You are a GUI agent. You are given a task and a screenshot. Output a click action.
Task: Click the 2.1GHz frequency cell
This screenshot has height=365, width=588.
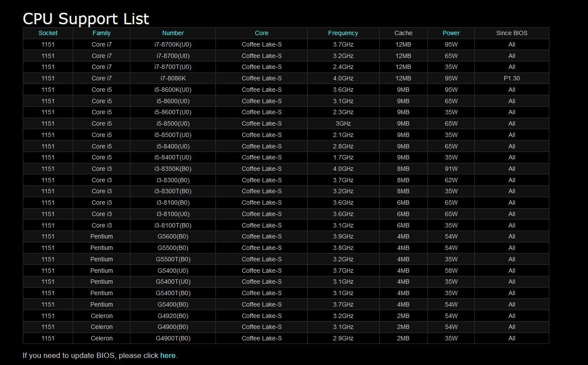click(343, 135)
